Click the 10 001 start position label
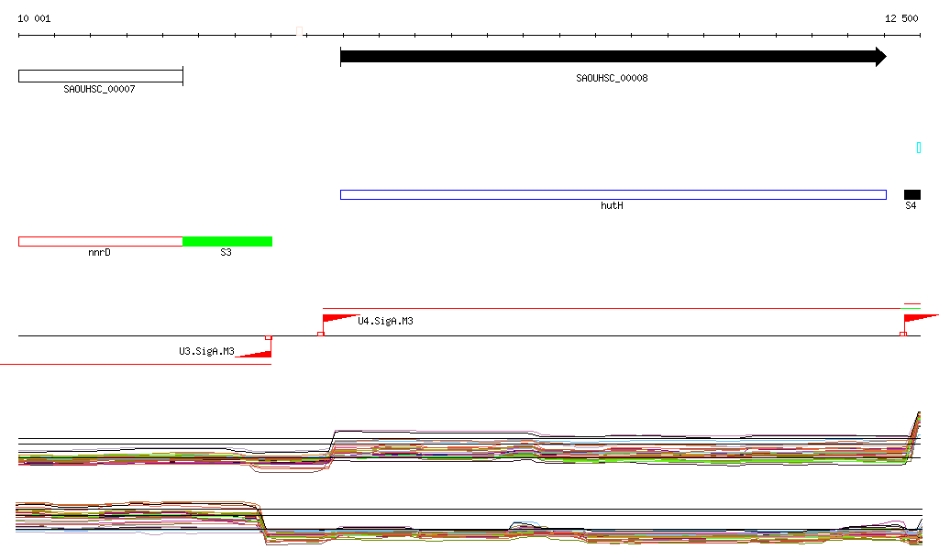 click(34, 18)
